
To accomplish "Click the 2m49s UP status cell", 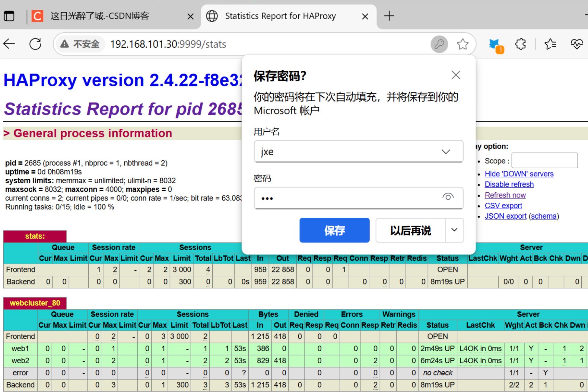I will point(437,349).
